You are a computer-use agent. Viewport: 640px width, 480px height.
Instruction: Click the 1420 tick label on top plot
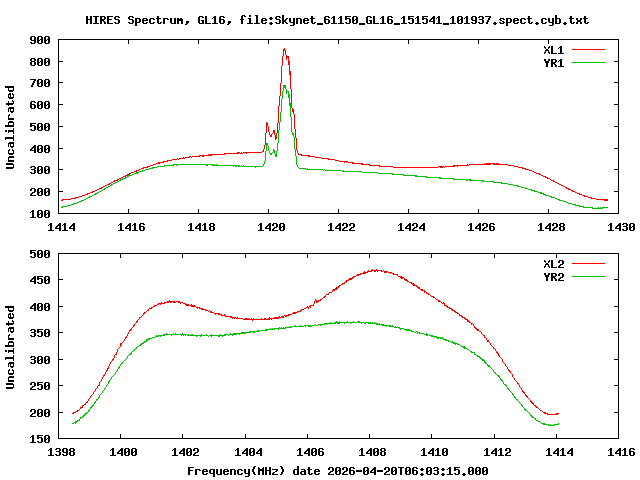[x=271, y=227]
